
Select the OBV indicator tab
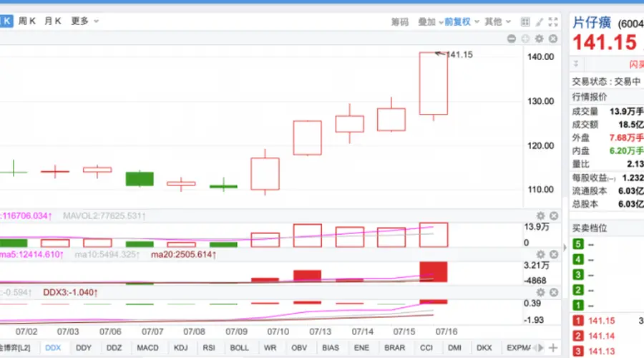(299, 348)
